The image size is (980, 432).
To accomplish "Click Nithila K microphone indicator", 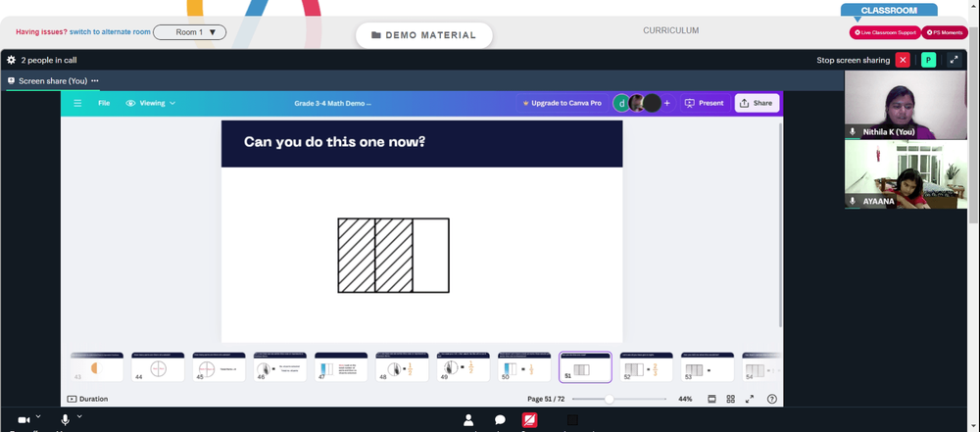I will 852,132.
